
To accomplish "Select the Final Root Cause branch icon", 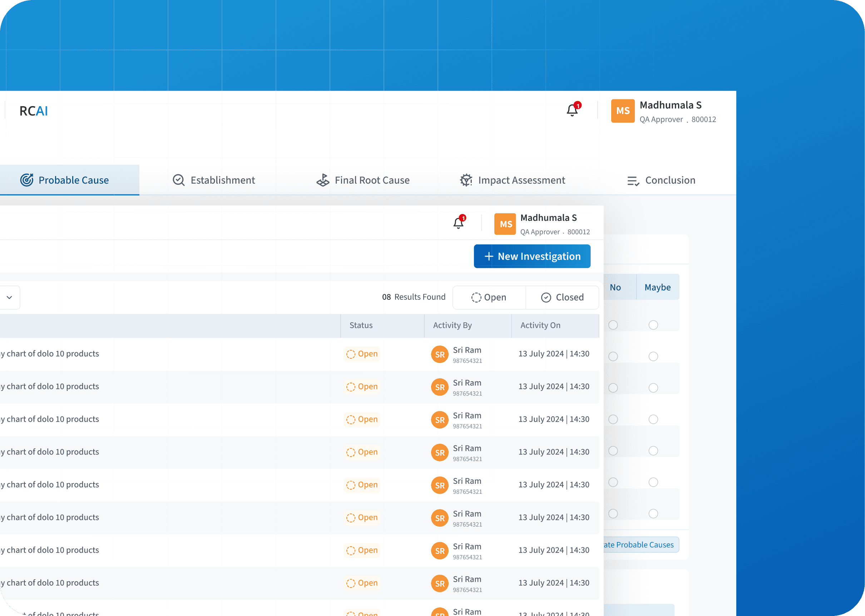I will [x=323, y=180].
